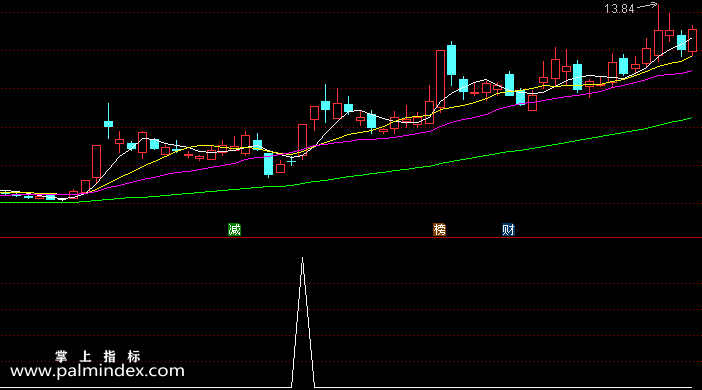Screen dimensions: 702x390
Task: Click the blue 财 marker icon
Action: (x=508, y=230)
